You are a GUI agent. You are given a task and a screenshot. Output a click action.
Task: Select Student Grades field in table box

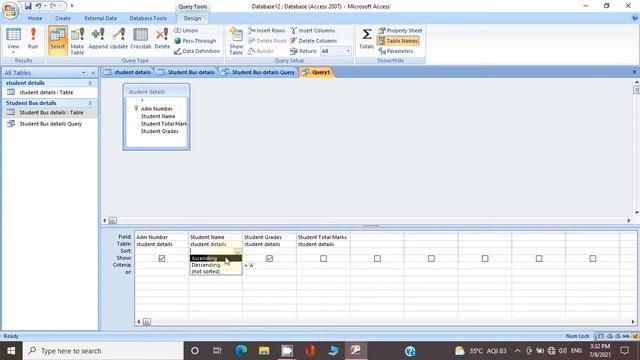point(160,131)
